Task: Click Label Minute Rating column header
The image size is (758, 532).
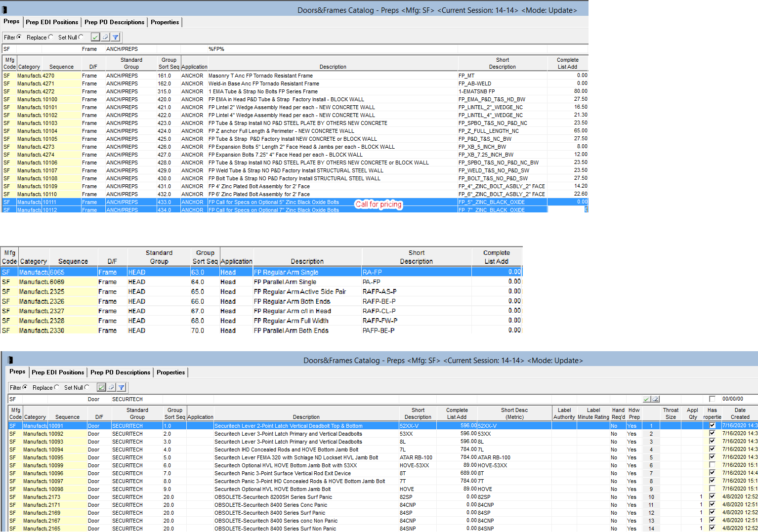Action: coord(593,413)
